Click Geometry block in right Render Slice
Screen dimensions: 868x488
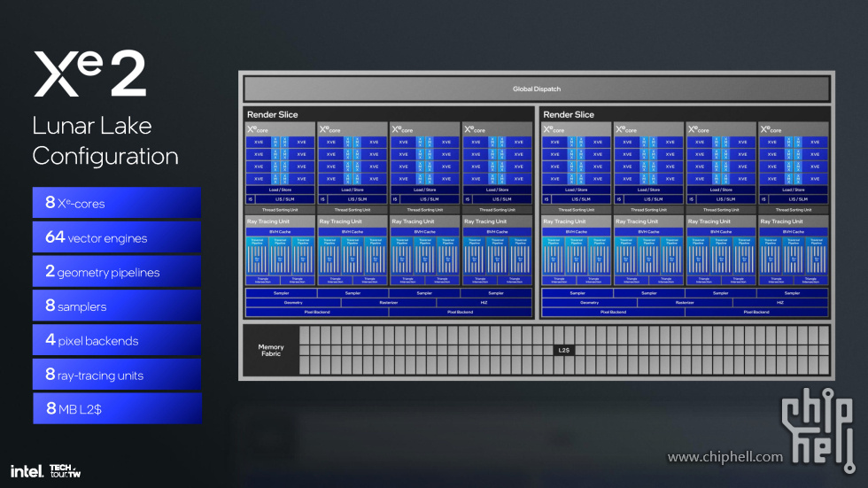[589, 303]
